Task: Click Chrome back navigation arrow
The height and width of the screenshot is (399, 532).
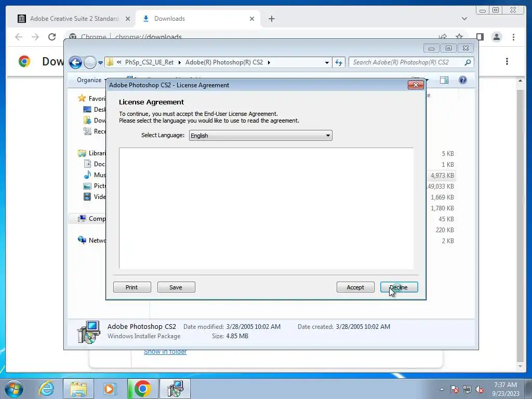Action: pyautogui.click(x=19, y=37)
